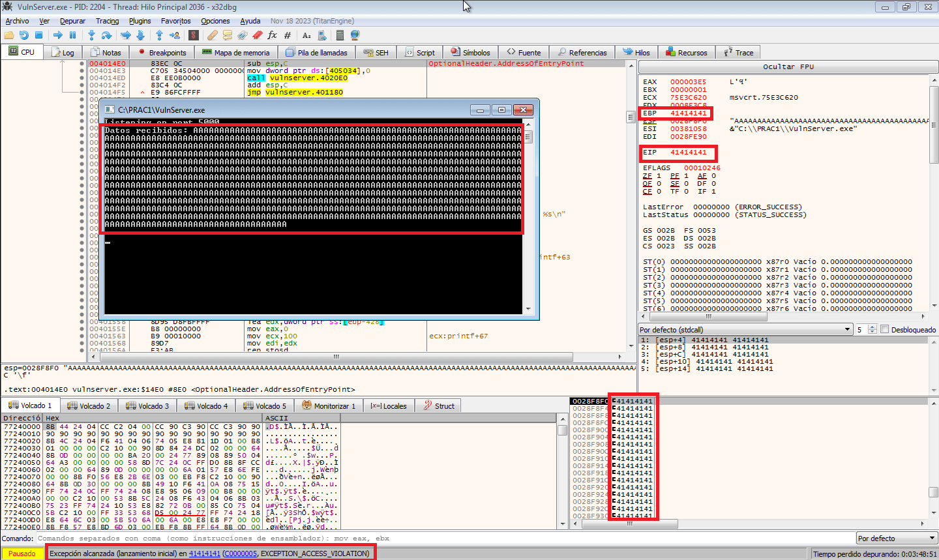Image resolution: width=939 pixels, height=560 pixels.
Task: Open the Depurar menu
Action: point(72,21)
